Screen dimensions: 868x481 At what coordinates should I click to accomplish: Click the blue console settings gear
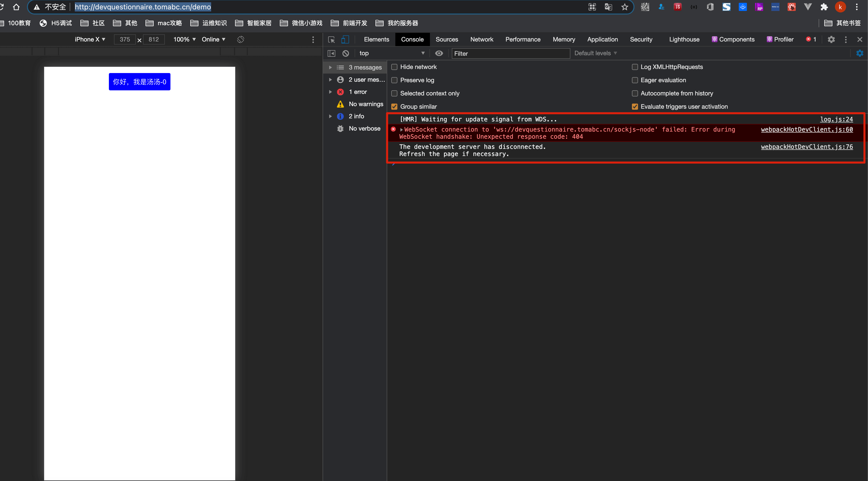(860, 53)
